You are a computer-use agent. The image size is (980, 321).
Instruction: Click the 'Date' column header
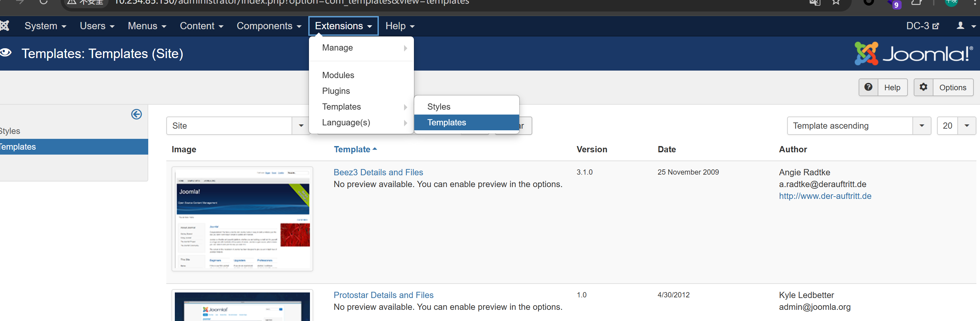pyautogui.click(x=666, y=149)
